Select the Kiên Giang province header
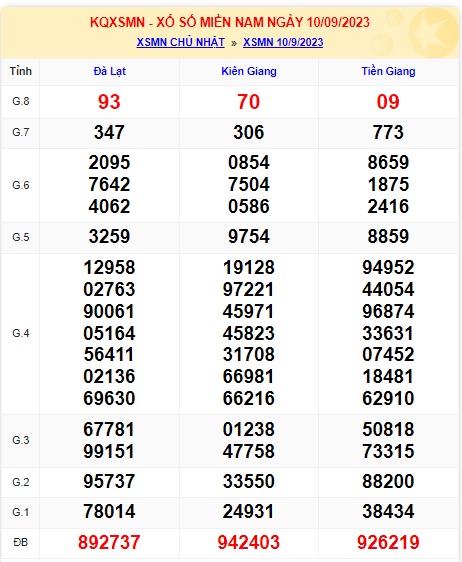 pyautogui.click(x=249, y=71)
